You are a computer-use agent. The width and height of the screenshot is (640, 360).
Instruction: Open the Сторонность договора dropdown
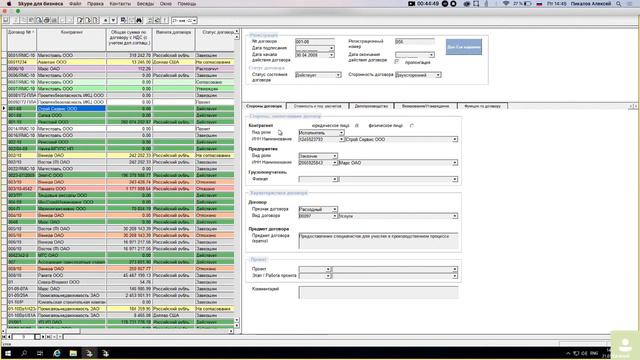[x=438, y=75]
